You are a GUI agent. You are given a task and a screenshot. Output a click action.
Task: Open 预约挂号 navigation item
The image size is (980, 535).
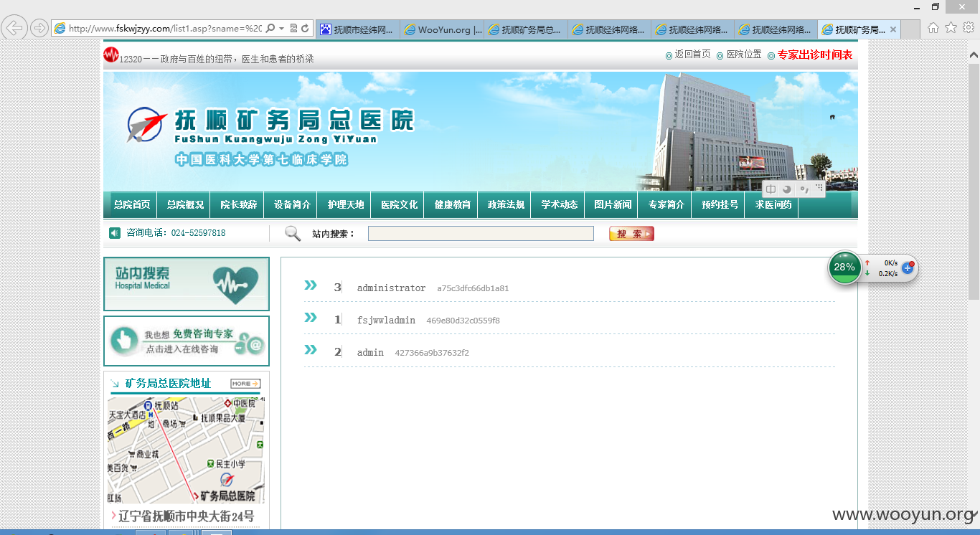pos(720,204)
